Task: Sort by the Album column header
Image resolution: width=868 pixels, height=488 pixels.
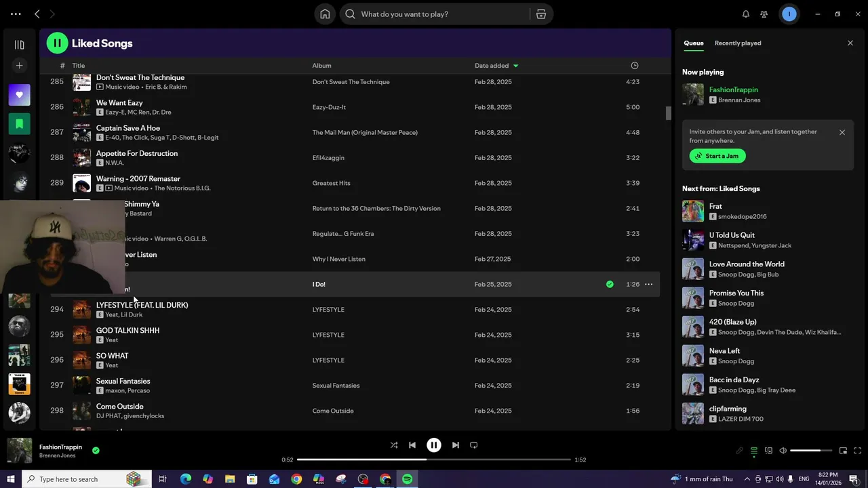Action: point(321,66)
